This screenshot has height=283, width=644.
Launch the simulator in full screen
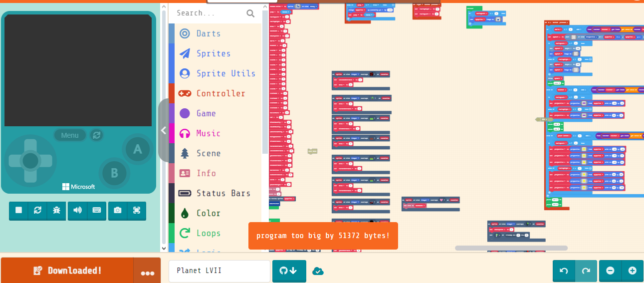[x=137, y=211]
